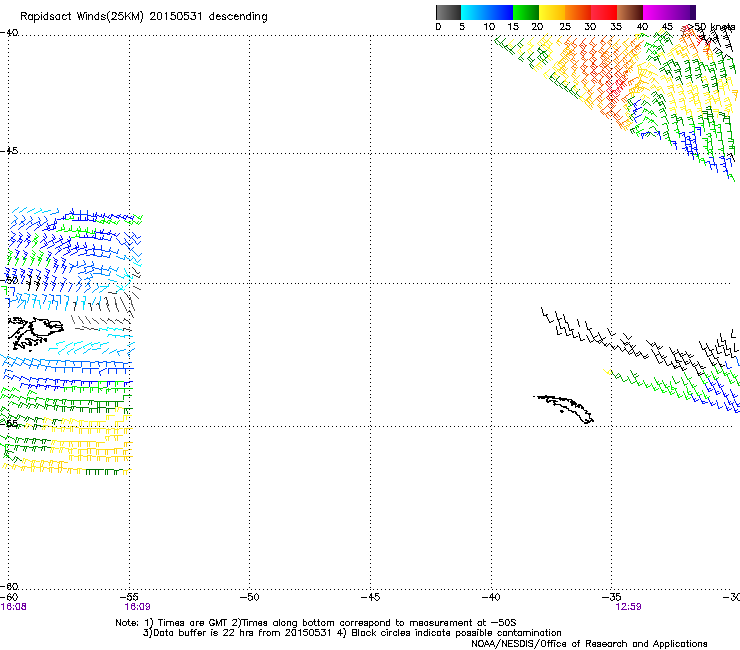740x650 pixels.
Task: Click the legend tick label '15'
Action: point(513,27)
